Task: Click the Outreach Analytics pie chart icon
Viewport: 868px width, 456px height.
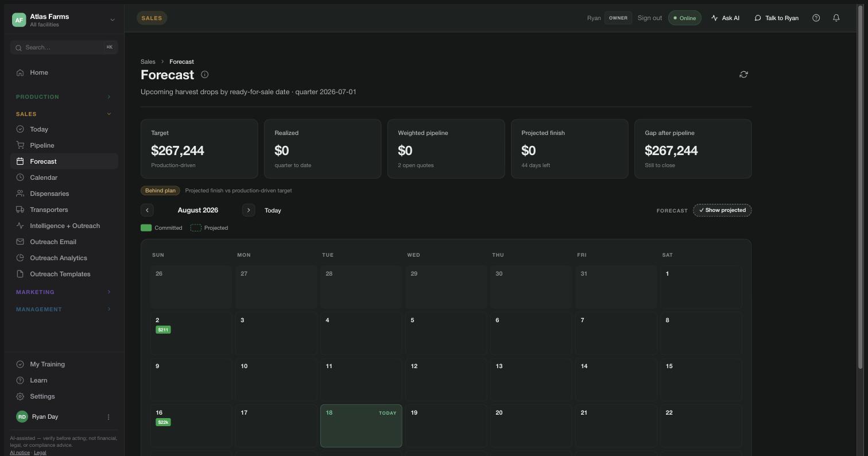Action: [x=20, y=258]
